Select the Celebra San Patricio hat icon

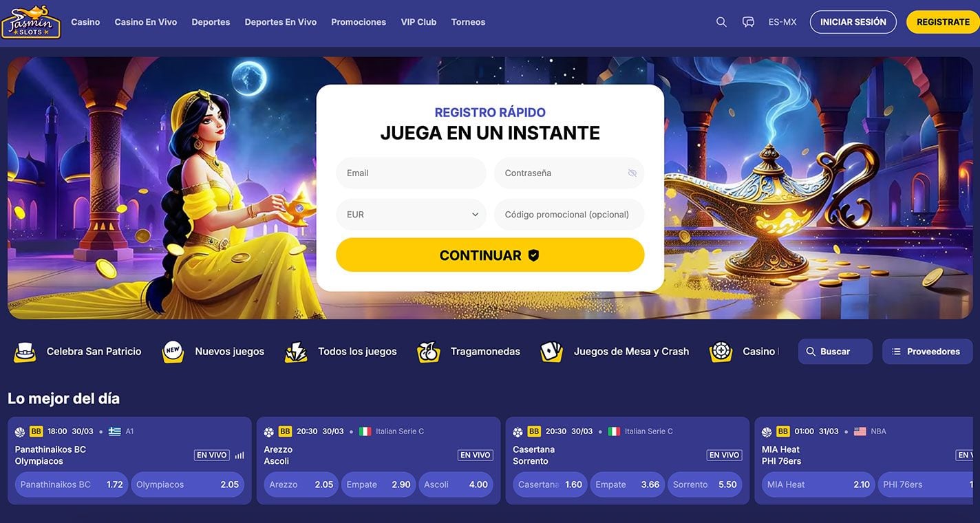[25, 352]
